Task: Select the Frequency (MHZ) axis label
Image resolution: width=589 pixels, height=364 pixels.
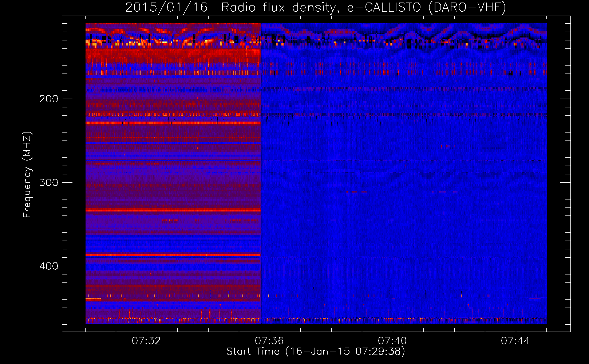Action: click(x=27, y=175)
